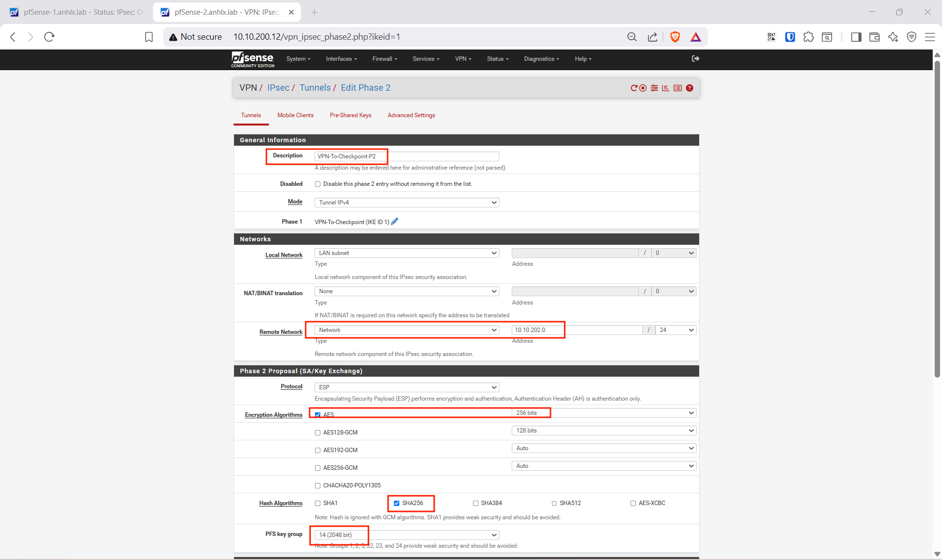
Task: Open Local Network type dropdown LAN subnet
Action: pyautogui.click(x=407, y=253)
